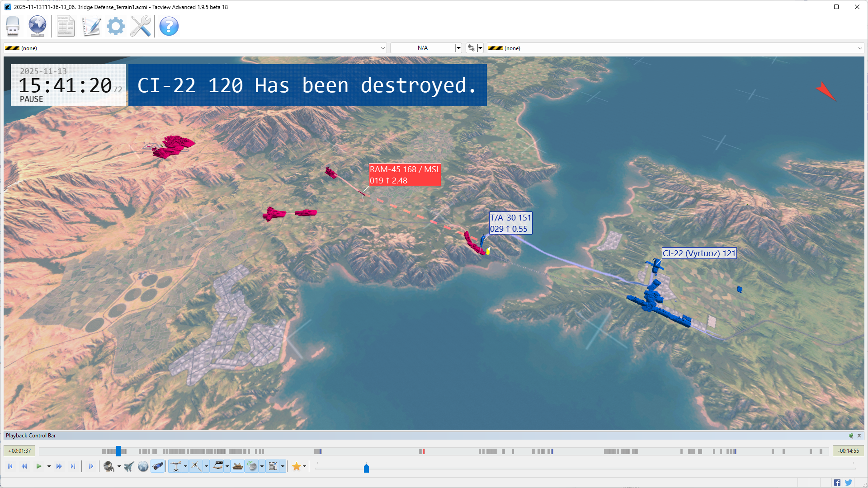Toggle the binoculars free camera mode
Viewport: 868px width, 488px height.
click(158, 466)
